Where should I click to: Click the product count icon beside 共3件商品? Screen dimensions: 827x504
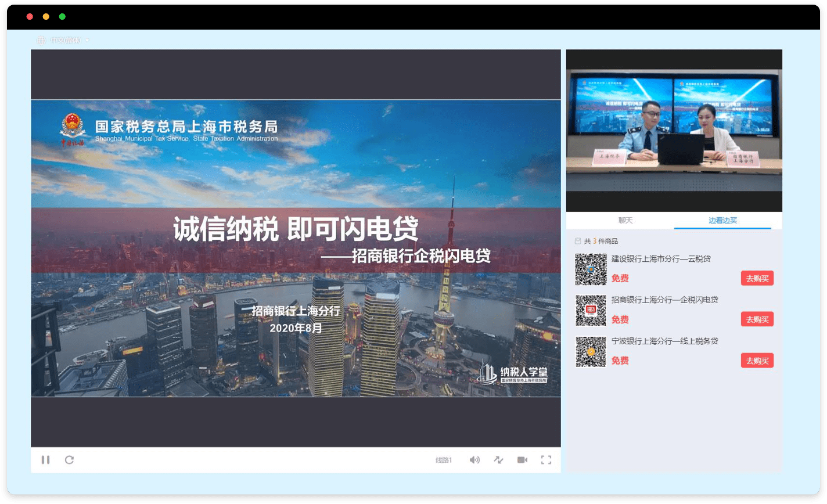[577, 241]
